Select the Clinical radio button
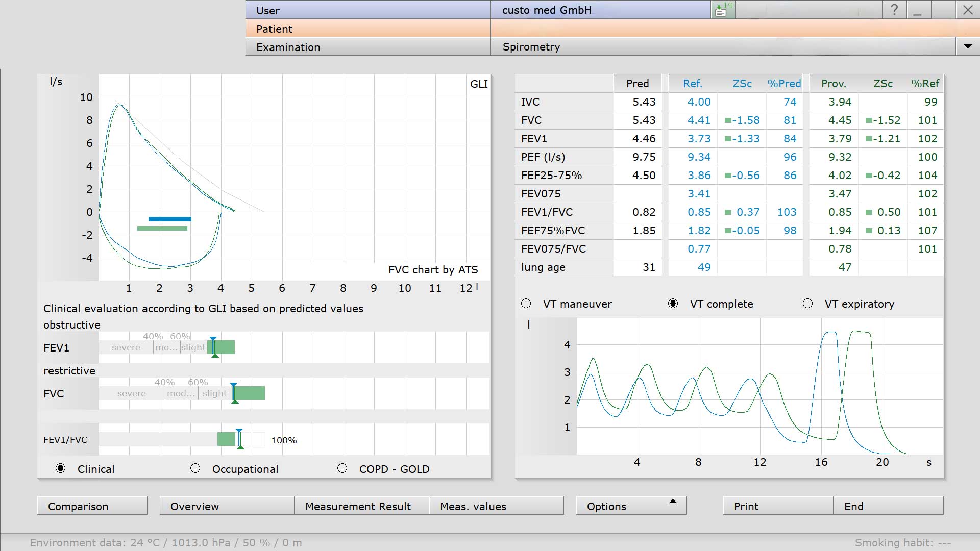 coord(61,468)
